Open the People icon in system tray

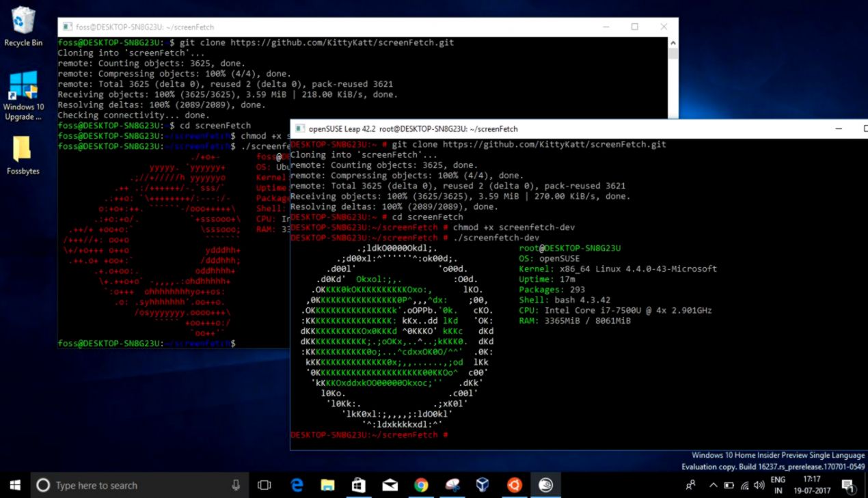click(x=690, y=485)
